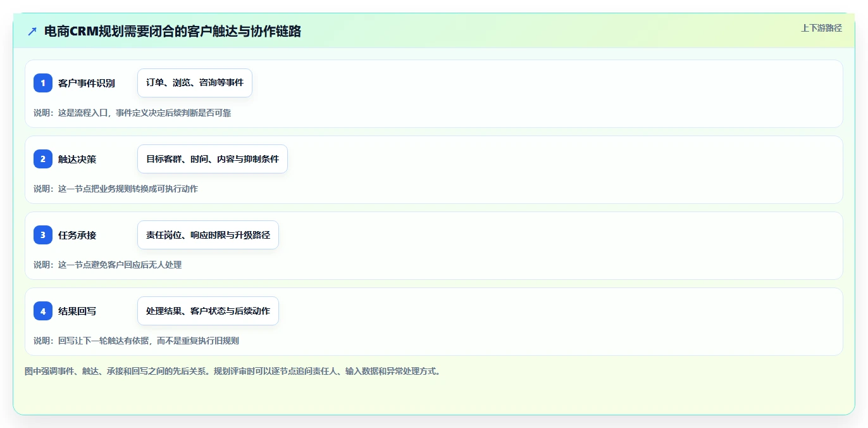This screenshot has width=868, height=428.
Task: Click step badge number 1
Action: coord(43,83)
